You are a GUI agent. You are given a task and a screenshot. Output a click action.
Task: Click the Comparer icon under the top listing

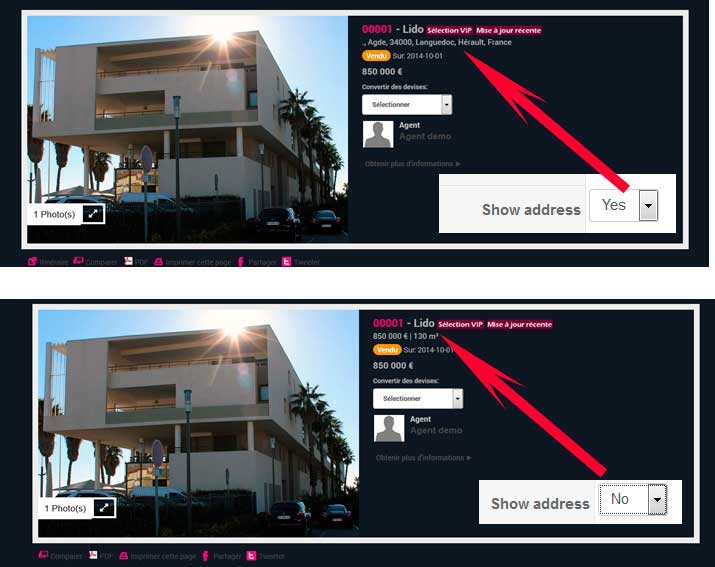pyautogui.click(x=78, y=261)
